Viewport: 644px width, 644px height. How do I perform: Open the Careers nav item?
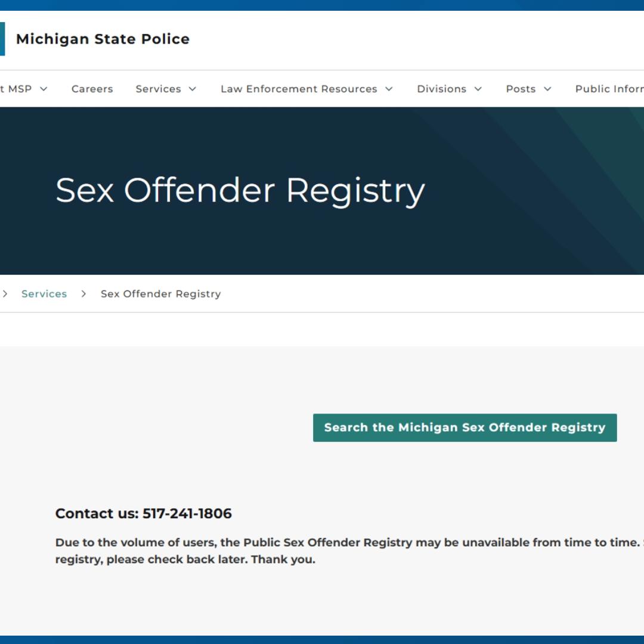92,89
